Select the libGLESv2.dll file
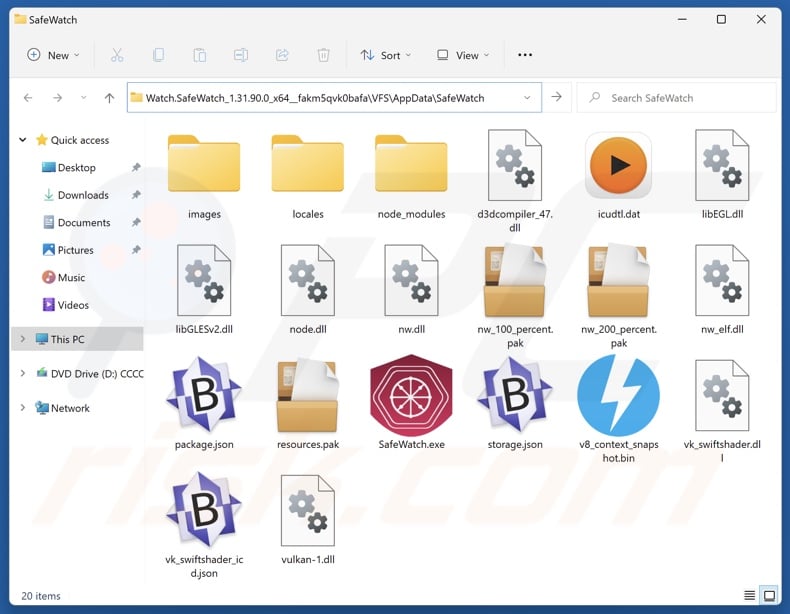The width and height of the screenshot is (790, 614). click(x=204, y=289)
